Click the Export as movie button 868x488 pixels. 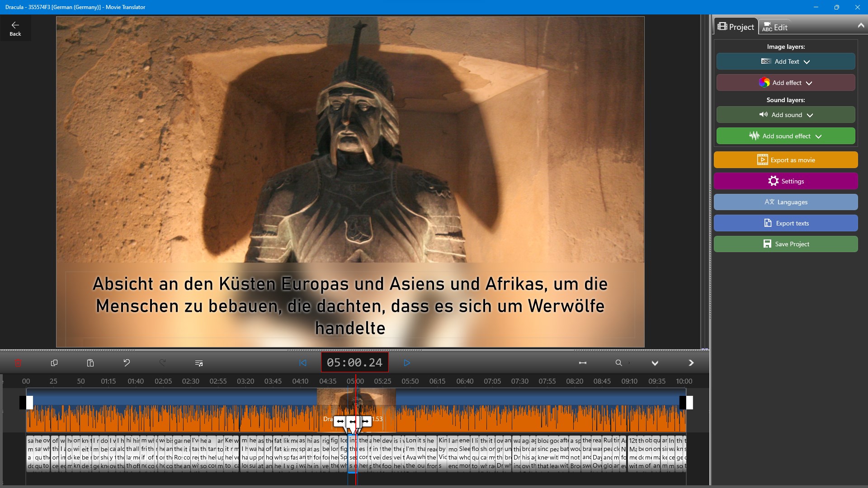pyautogui.click(x=786, y=160)
